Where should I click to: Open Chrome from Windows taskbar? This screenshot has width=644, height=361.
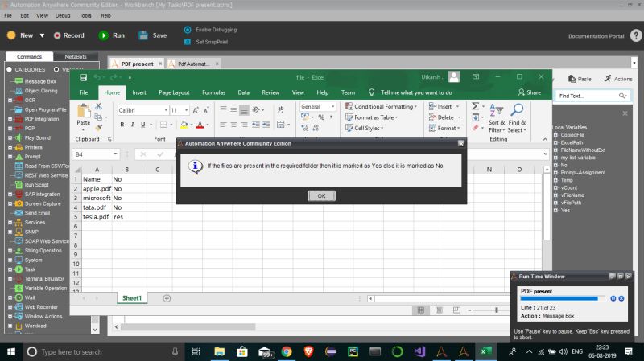point(287,351)
